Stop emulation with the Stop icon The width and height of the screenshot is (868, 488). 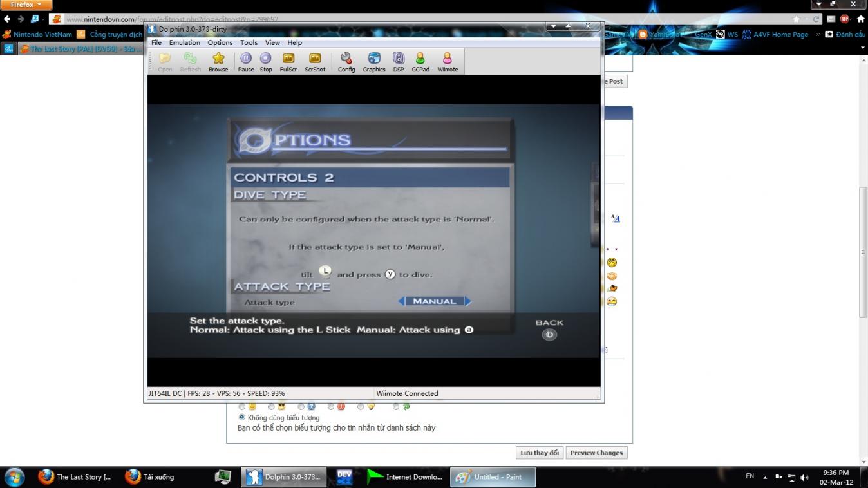click(x=265, y=62)
